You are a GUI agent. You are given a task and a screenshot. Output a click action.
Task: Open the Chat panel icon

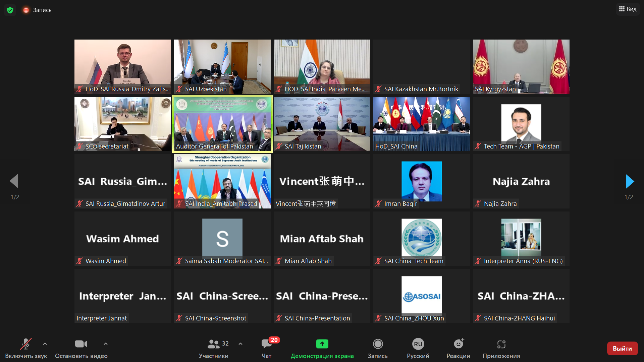(x=267, y=344)
